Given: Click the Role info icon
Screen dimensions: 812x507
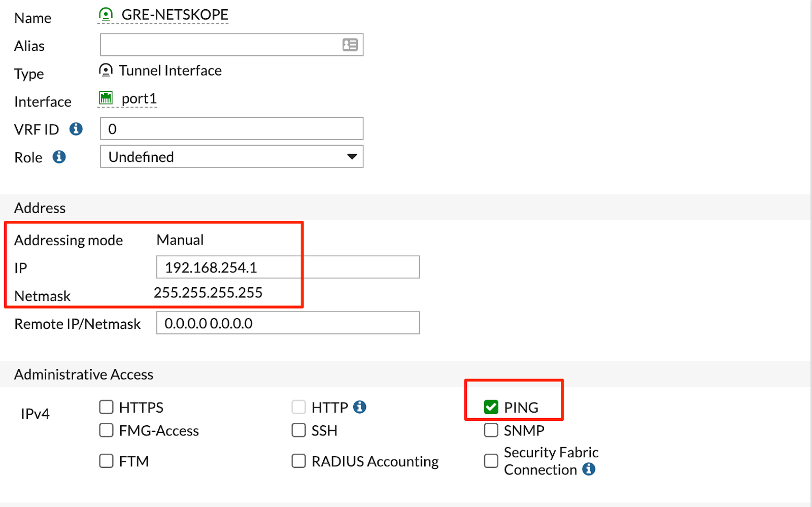Looking at the screenshot, I should pyautogui.click(x=59, y=157).
